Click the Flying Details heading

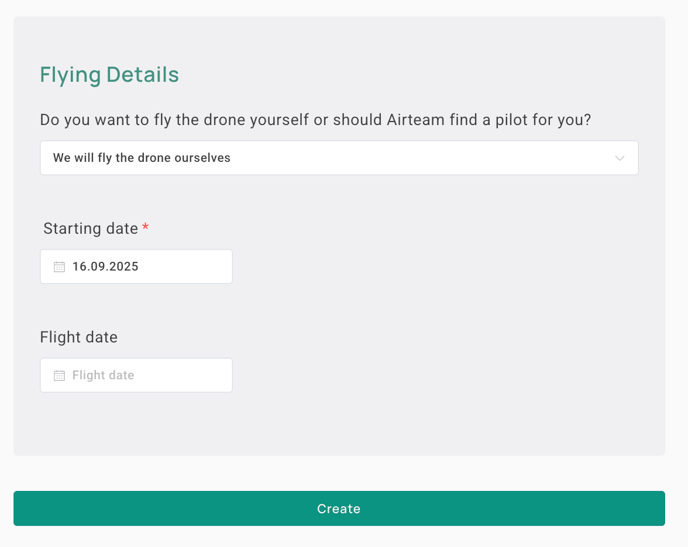point(109,75)
